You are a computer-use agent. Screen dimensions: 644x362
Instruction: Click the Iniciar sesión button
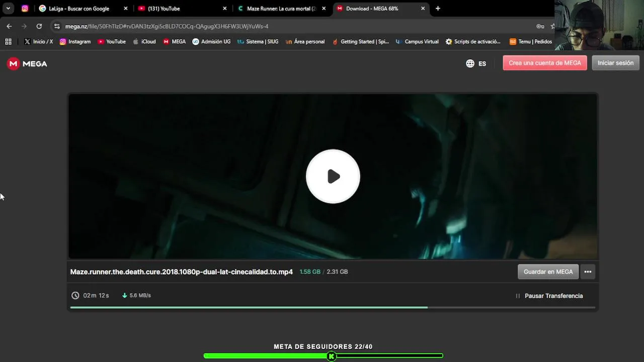click(x=615, y=63)
